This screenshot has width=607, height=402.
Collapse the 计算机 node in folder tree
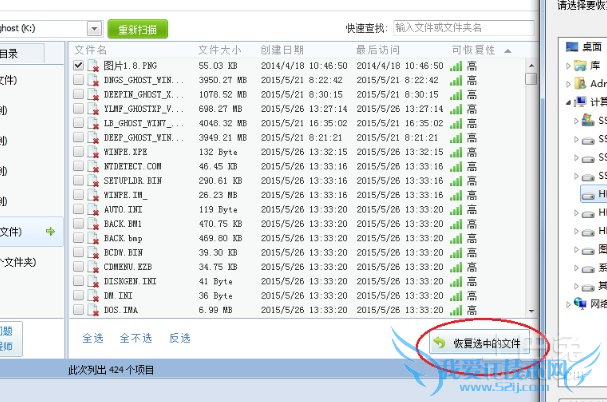pos(568,102)
